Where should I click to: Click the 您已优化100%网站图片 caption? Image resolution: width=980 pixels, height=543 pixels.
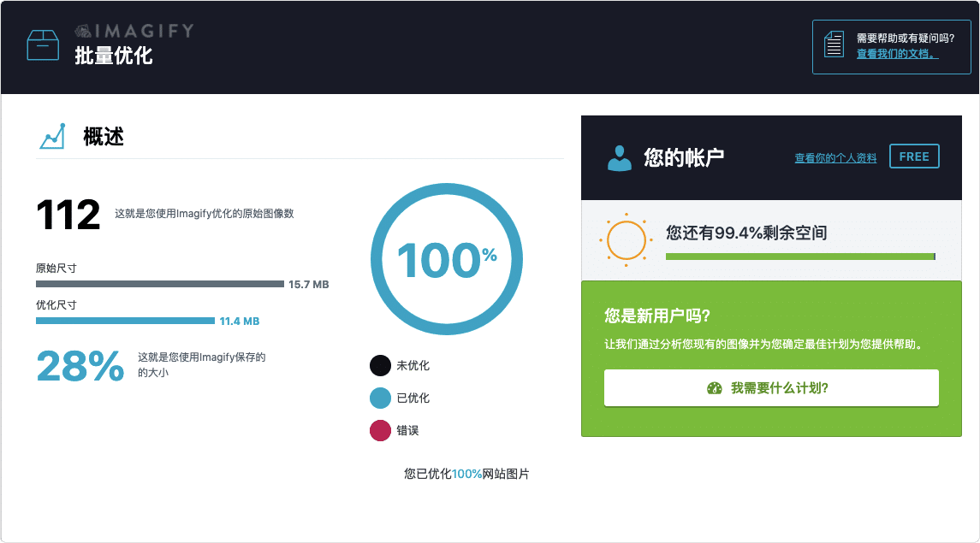pos(466,475)
